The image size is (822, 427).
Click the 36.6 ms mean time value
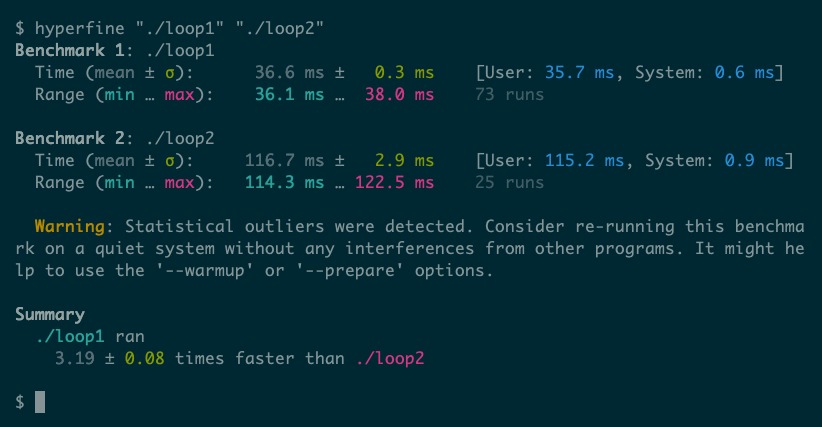pyautogui.click(x=289, y=72)
